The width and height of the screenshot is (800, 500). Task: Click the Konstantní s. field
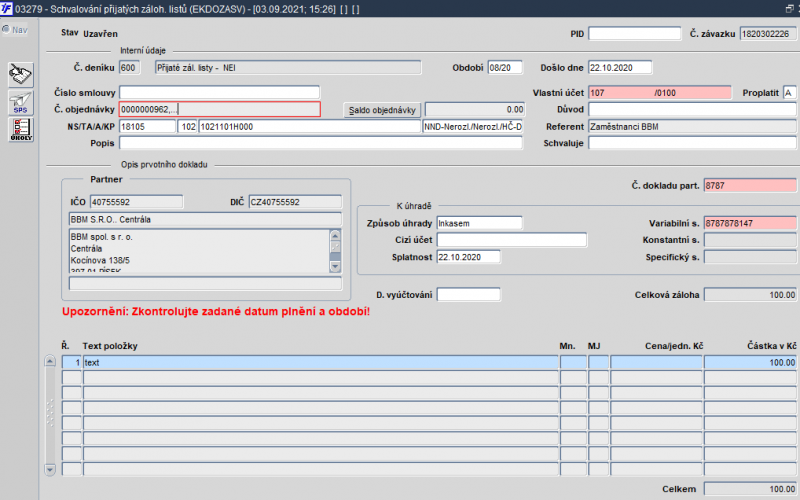(750, 240)
